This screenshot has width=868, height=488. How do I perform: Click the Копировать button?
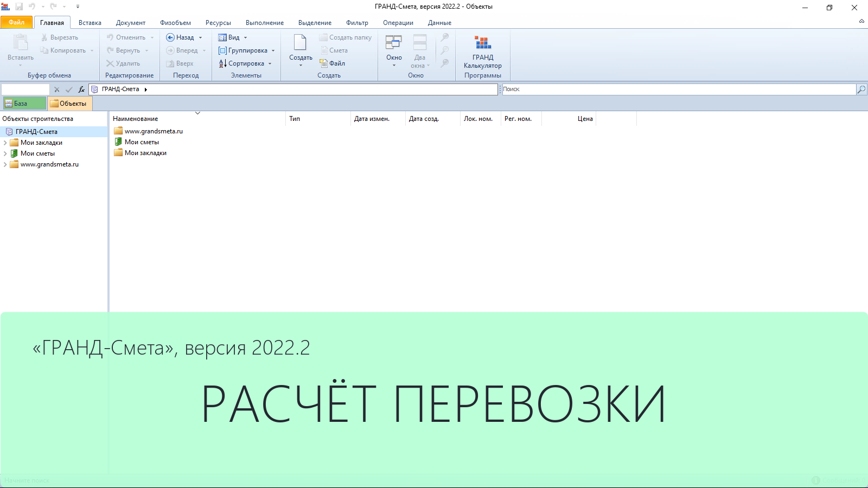[63, 50]
